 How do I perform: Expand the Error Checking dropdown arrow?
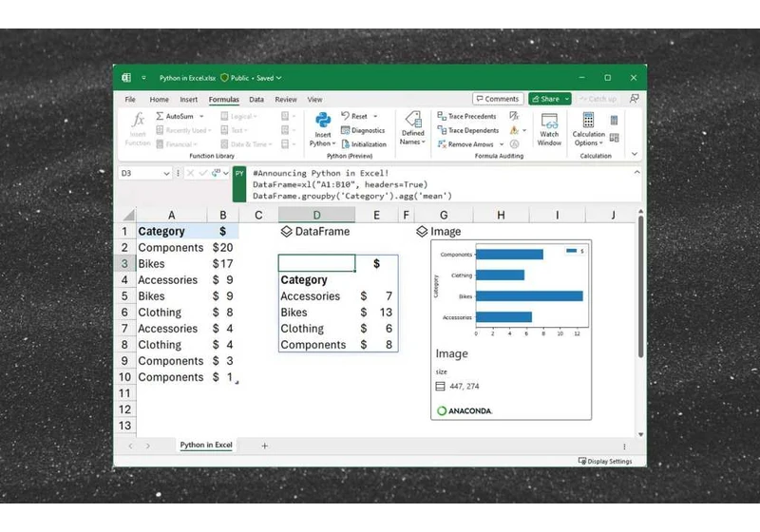pos(524,130)
